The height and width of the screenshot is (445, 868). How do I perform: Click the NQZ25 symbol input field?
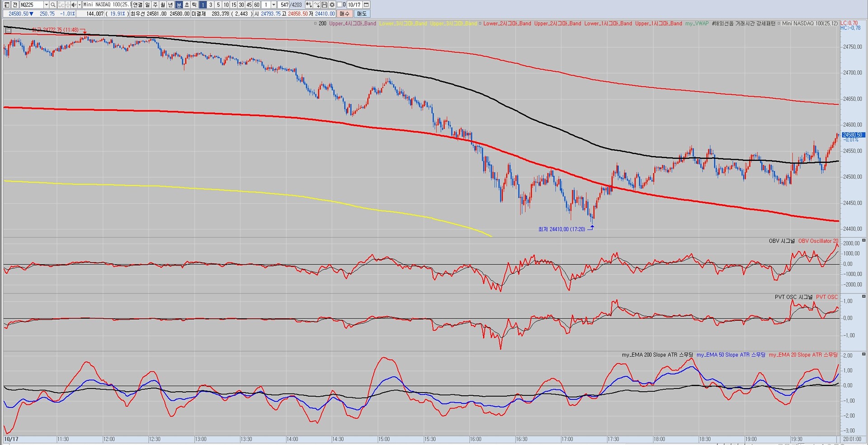tap(31, 5)
